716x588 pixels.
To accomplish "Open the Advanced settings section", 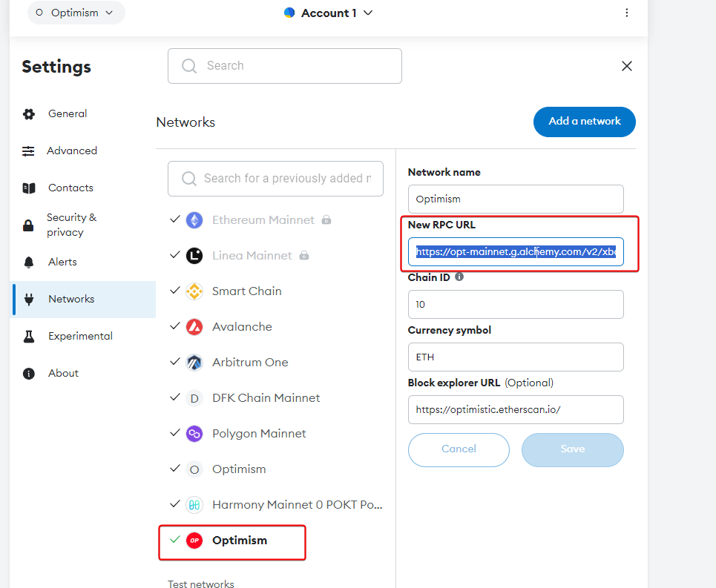I will pos(72,151).
